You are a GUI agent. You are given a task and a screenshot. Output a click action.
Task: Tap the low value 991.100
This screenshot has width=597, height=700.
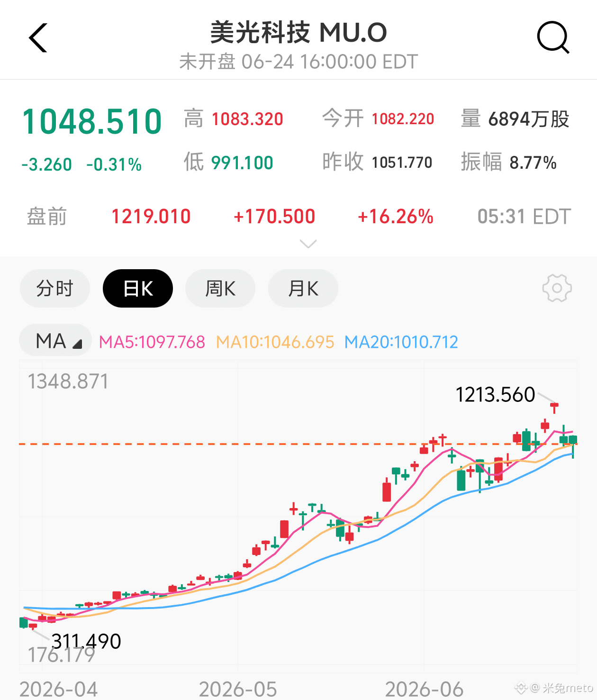242,163
